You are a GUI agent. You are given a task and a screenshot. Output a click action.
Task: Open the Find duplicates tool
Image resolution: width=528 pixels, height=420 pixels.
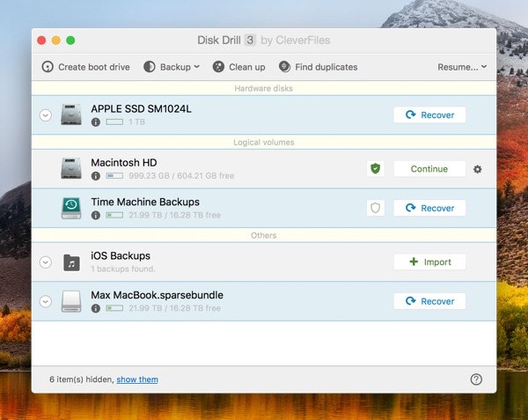click(x=318, y=67)
